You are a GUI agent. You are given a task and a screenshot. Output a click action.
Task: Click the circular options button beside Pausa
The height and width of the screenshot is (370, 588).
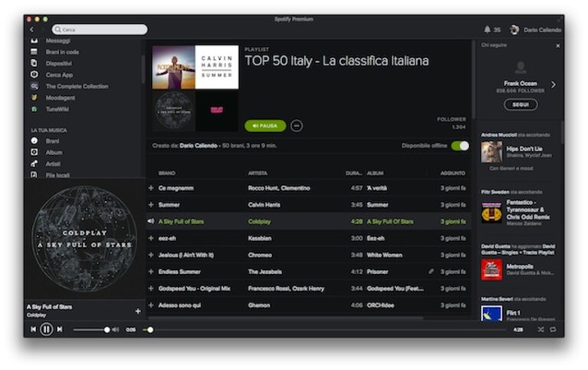pos(296,125)
